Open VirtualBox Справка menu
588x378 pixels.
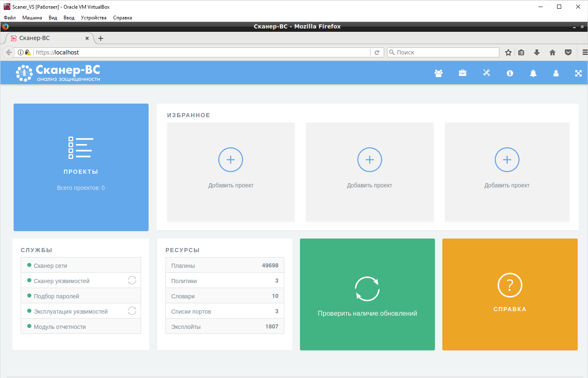123,18
